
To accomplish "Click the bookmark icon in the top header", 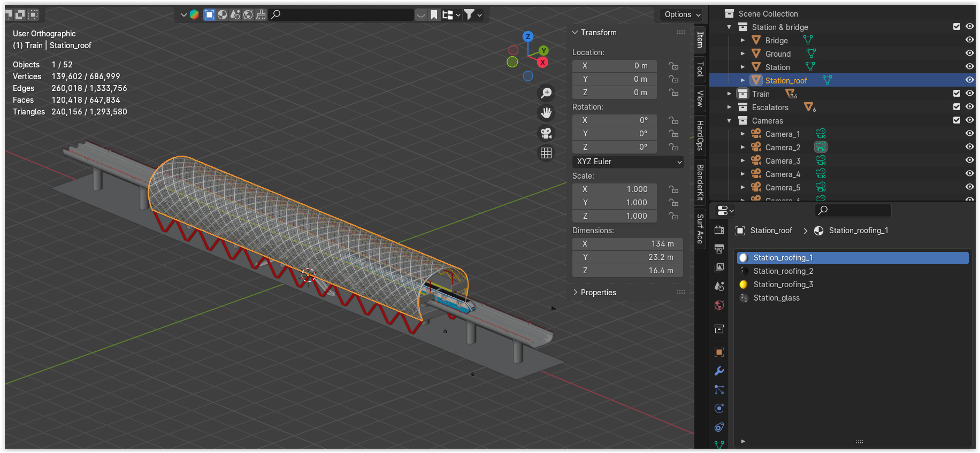I will click(x=434, y=14).
